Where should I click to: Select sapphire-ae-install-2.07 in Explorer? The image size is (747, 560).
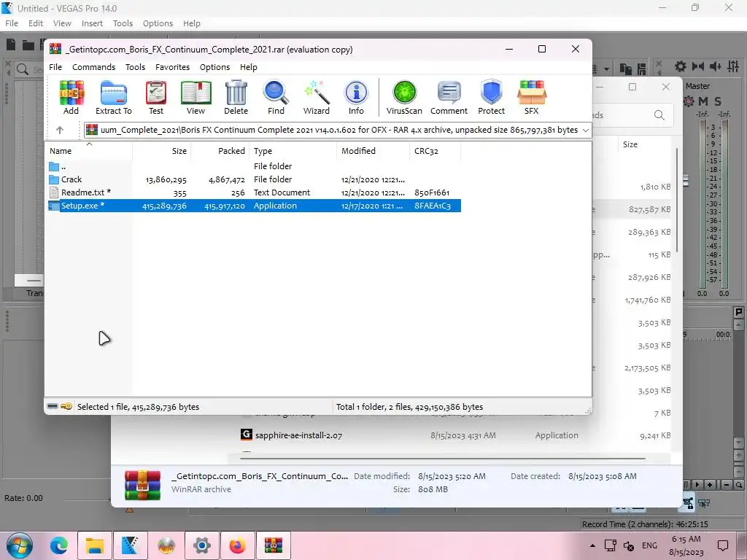pos(298,435)
